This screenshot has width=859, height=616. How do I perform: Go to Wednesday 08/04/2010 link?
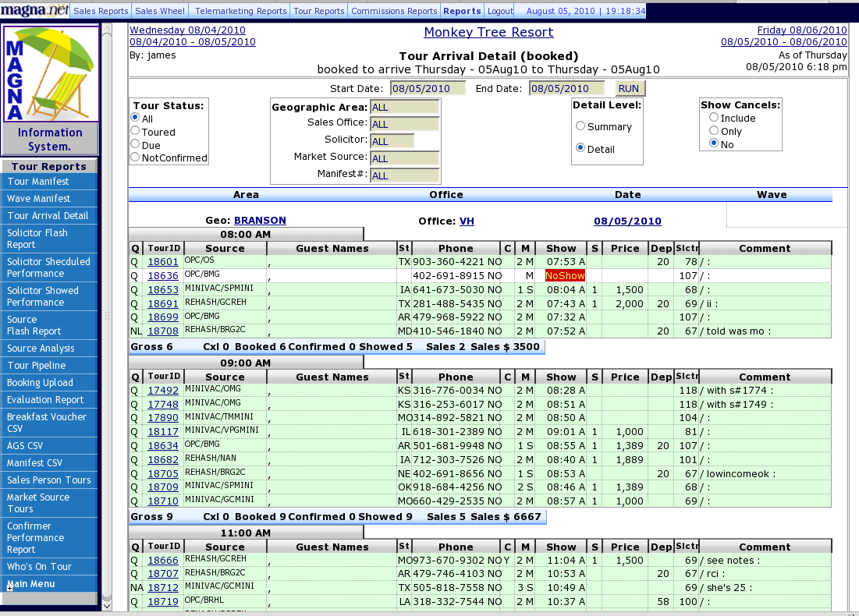point(187,30)
